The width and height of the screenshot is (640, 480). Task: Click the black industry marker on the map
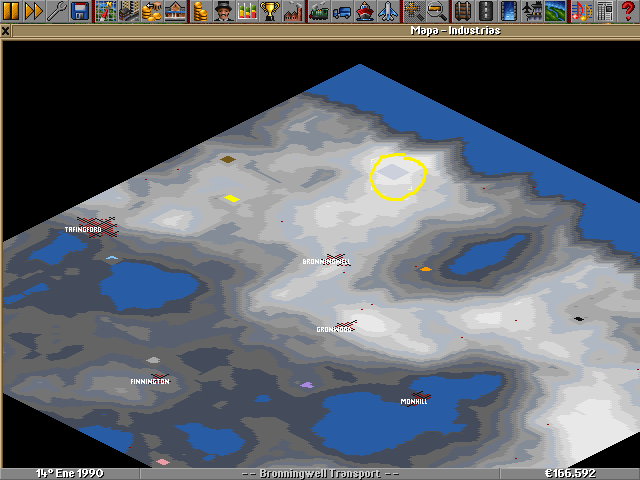pos(579,319)
